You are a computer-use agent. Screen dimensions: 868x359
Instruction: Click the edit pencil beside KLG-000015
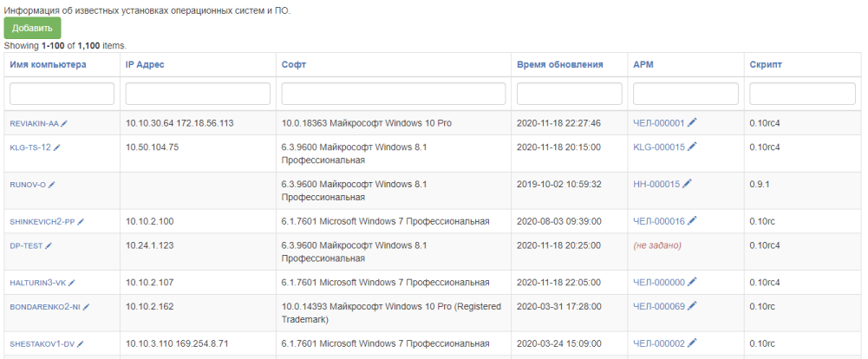[x=692, y=147]
